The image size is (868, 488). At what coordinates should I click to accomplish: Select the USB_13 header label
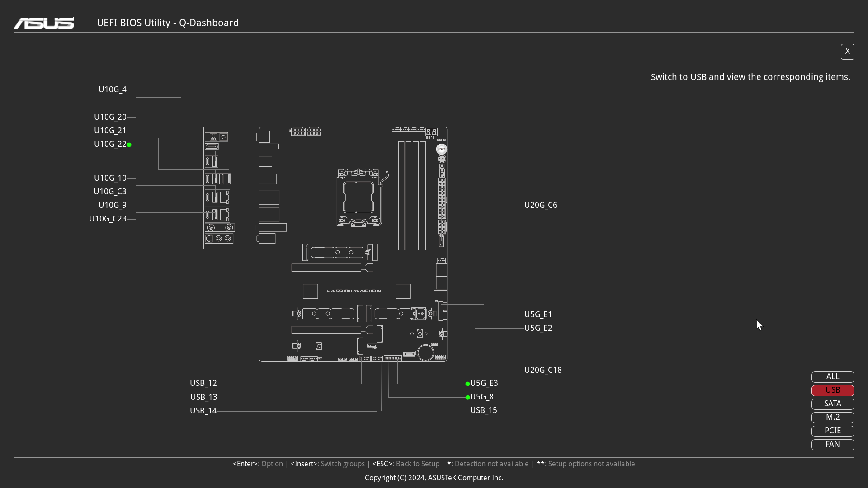[203, 397]
